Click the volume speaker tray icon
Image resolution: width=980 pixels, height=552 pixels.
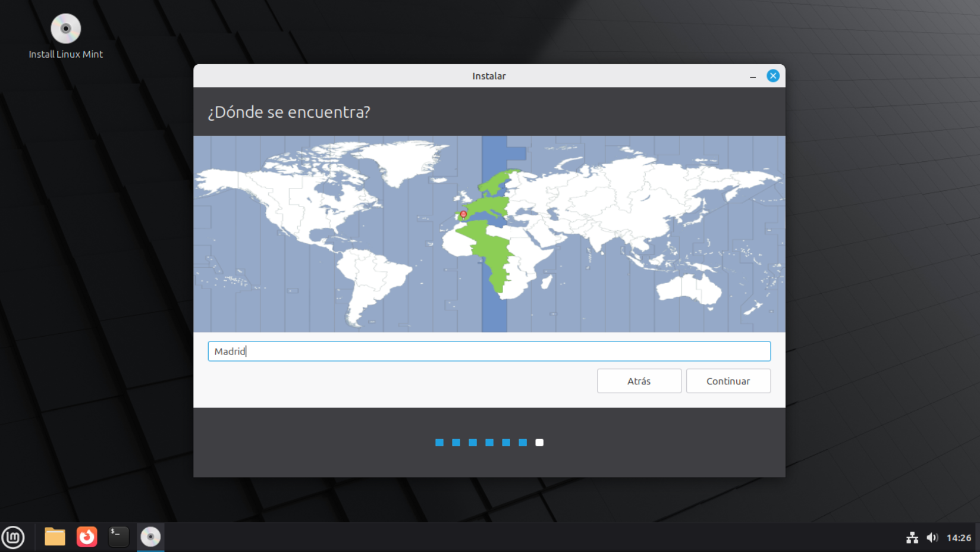point(932,538)
